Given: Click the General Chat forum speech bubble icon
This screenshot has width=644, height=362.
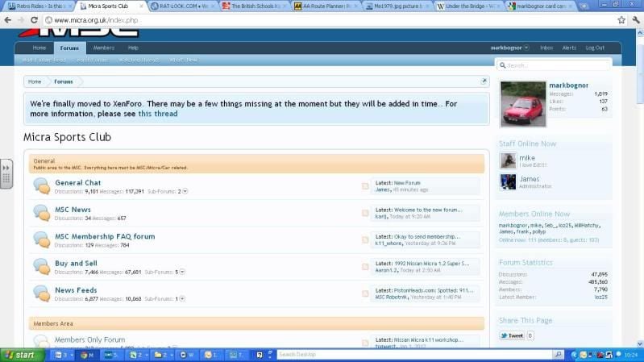Looking at the screenshot, I should (x=41, y=185).
